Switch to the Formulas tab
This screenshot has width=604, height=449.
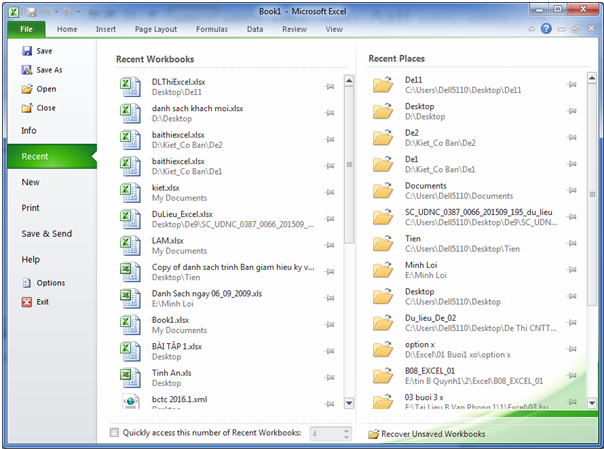pos(212,29)
